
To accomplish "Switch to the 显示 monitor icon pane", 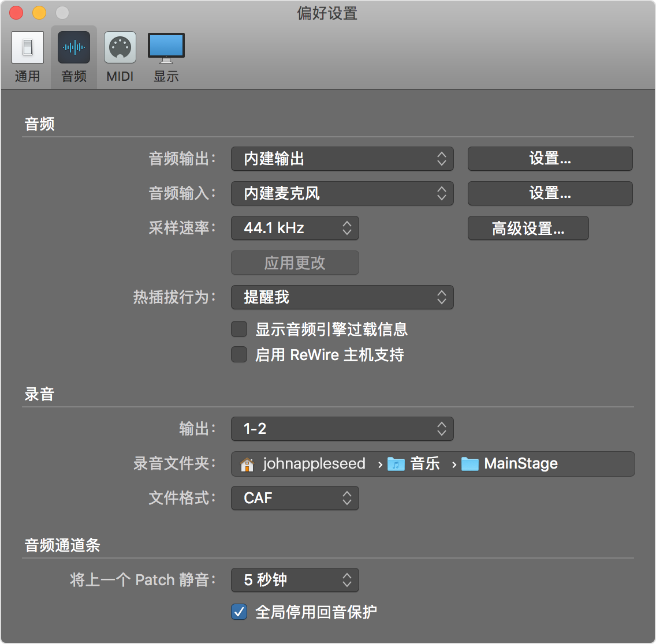I will 166,47.
